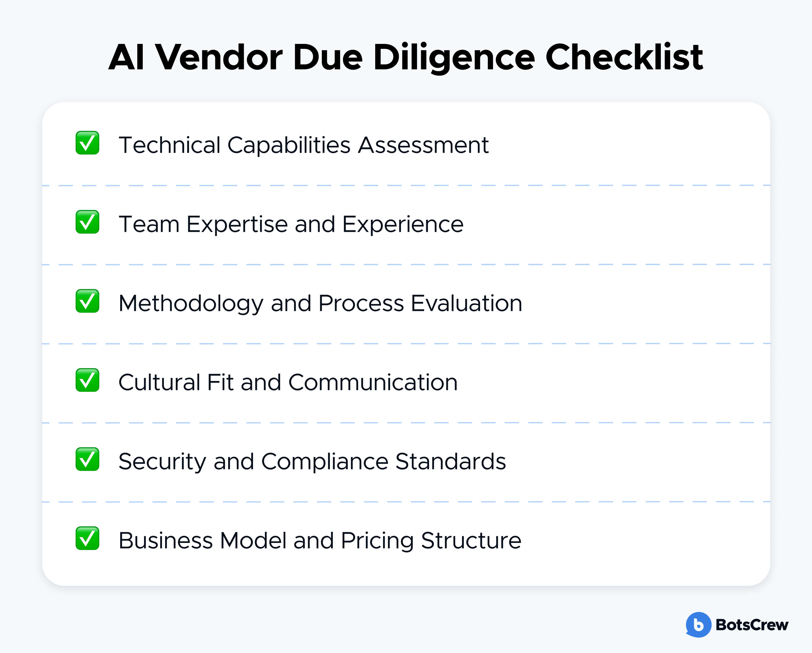
Task: Uncheck the Security and Compliance Standards box
Action: [87, 459]
